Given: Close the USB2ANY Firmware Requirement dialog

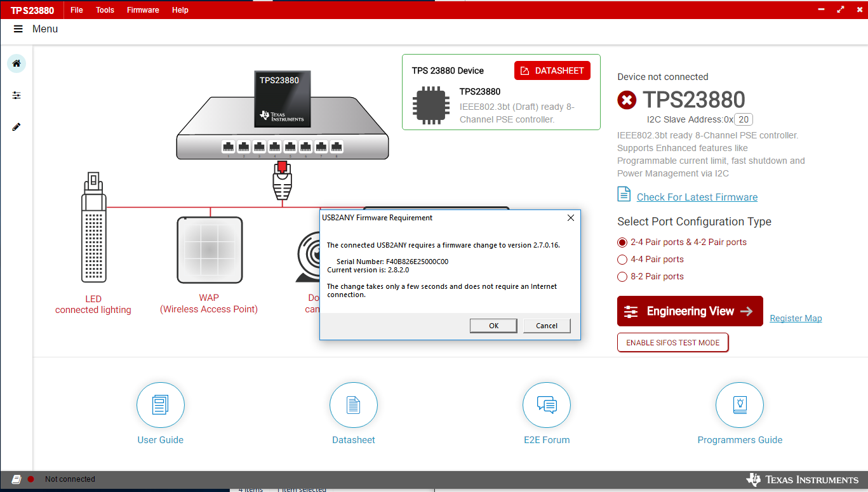Looking at the screenshot, I should pos(570,218).
